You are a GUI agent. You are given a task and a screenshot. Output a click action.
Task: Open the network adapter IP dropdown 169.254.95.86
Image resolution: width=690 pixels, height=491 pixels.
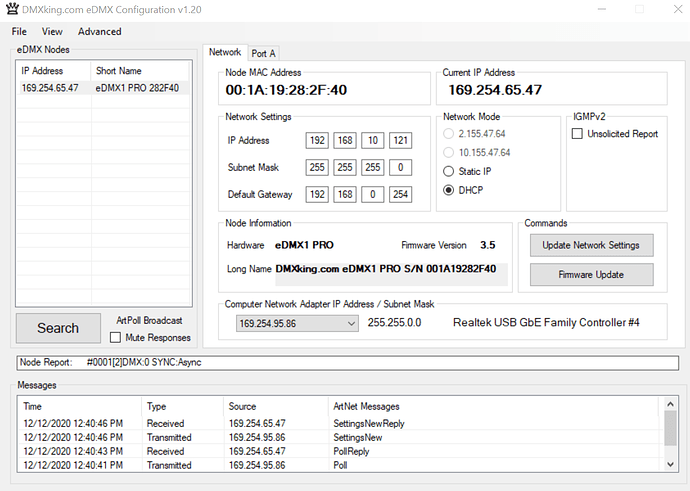(x=297, y=324)
